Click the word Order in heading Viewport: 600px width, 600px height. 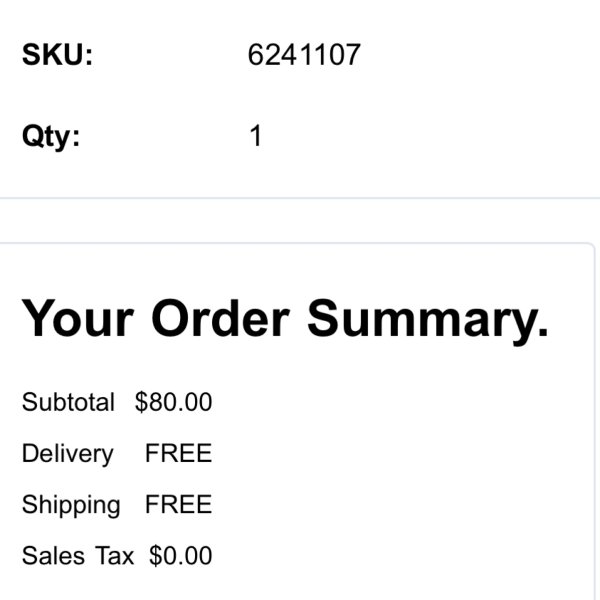(x=220, y=318)
